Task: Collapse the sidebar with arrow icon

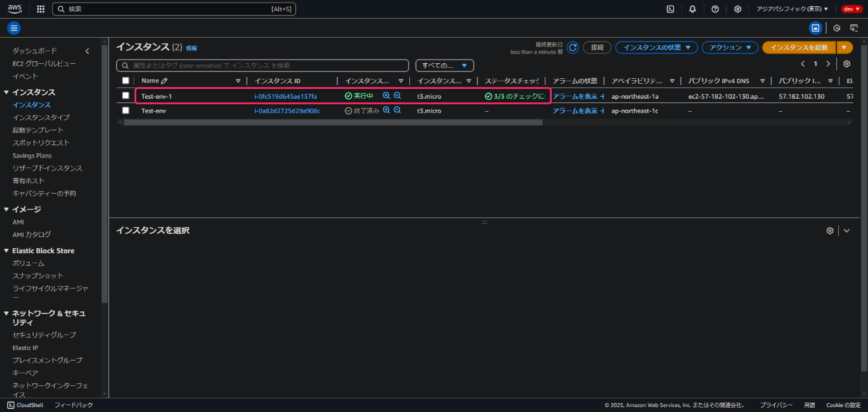Action: coord(87,51)
